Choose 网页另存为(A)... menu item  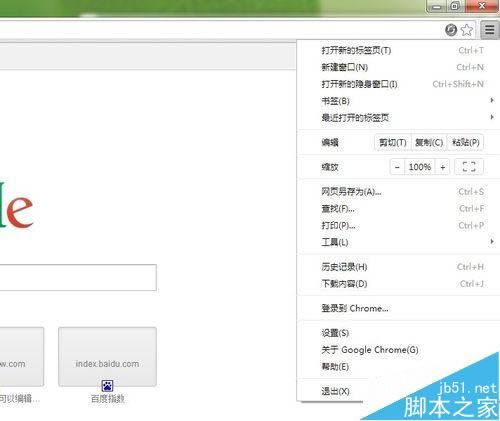tap(398, 192)
